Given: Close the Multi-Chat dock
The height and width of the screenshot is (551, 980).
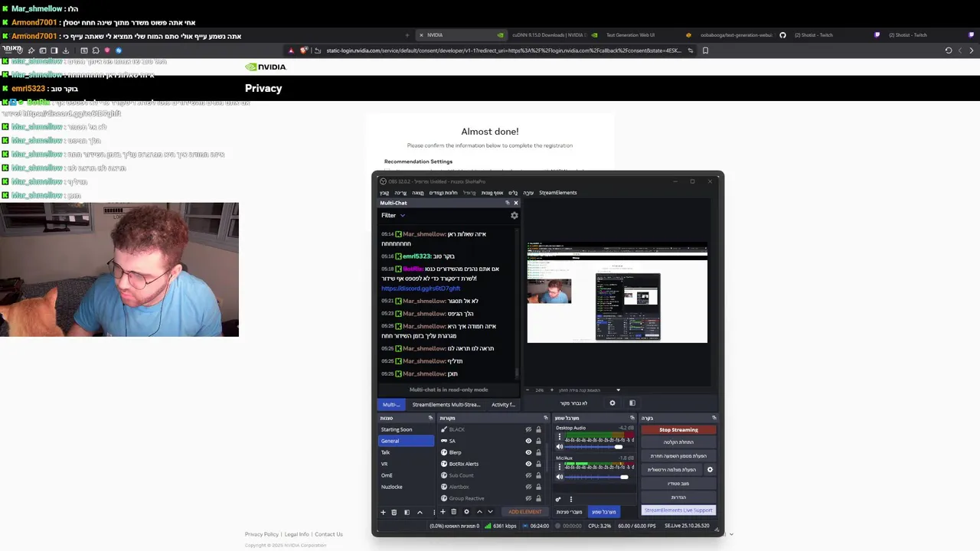Looking at the screenshot, I should pyautogui.click(x=516, y=203).
